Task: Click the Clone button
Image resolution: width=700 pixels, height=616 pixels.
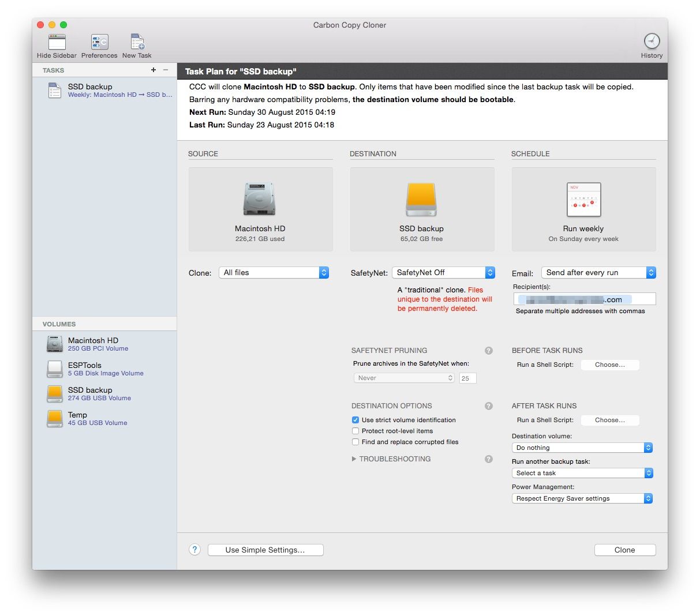Action: pyautogui.click(x=625, y=550)
